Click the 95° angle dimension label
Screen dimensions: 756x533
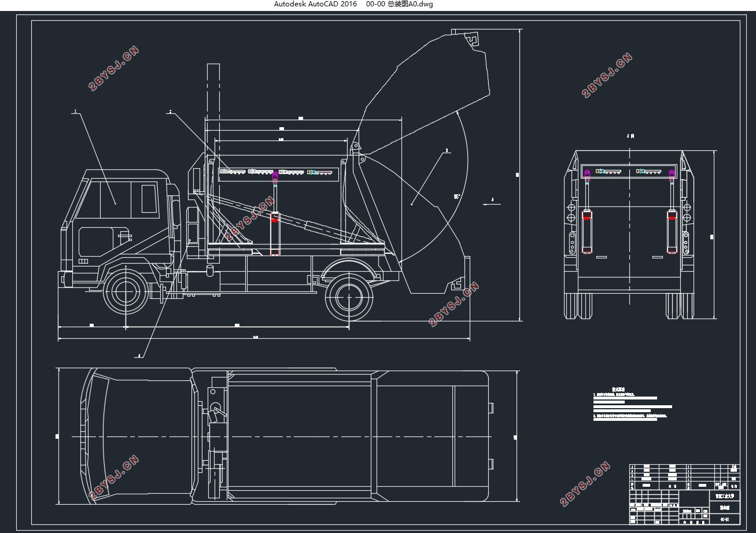(457, 197)
